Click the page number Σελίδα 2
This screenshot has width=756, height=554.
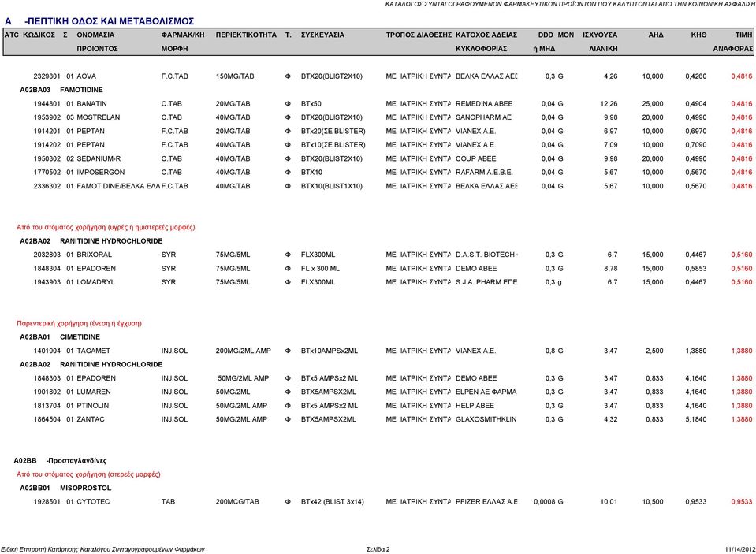[378, 549]
